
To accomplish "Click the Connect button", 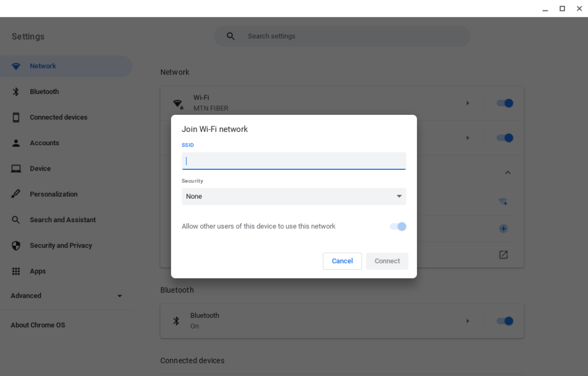I will pos(387,261).
